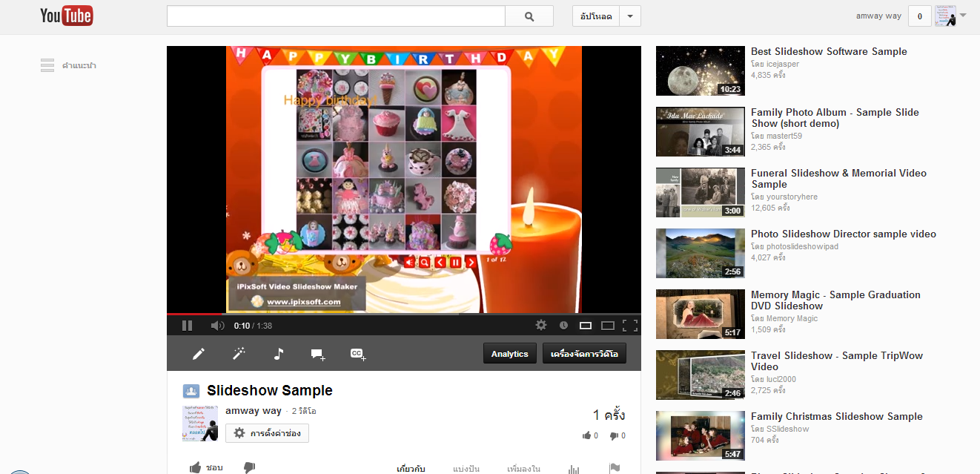
Task: Click the channel icon next to Slideshow Sample title
Action: click(191, 391)
